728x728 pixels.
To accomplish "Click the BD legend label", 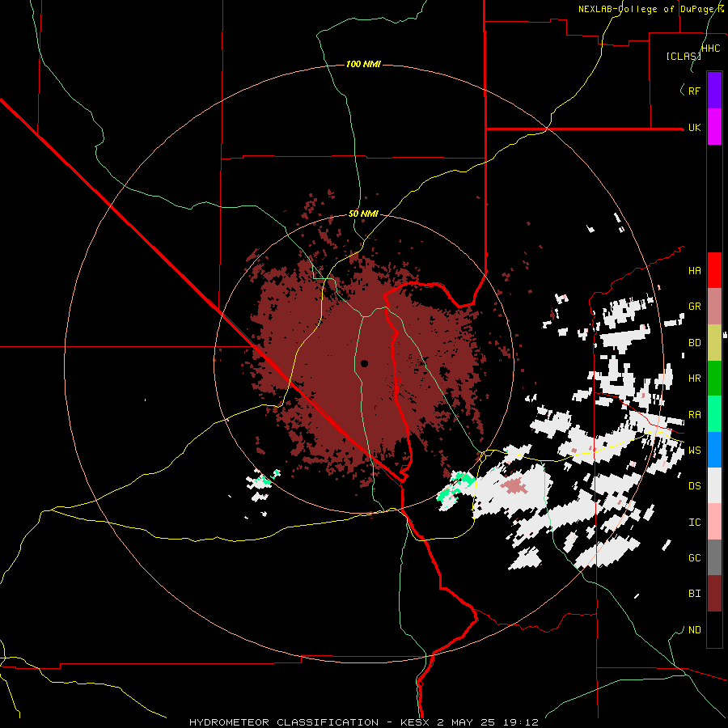I will (694, 343).
